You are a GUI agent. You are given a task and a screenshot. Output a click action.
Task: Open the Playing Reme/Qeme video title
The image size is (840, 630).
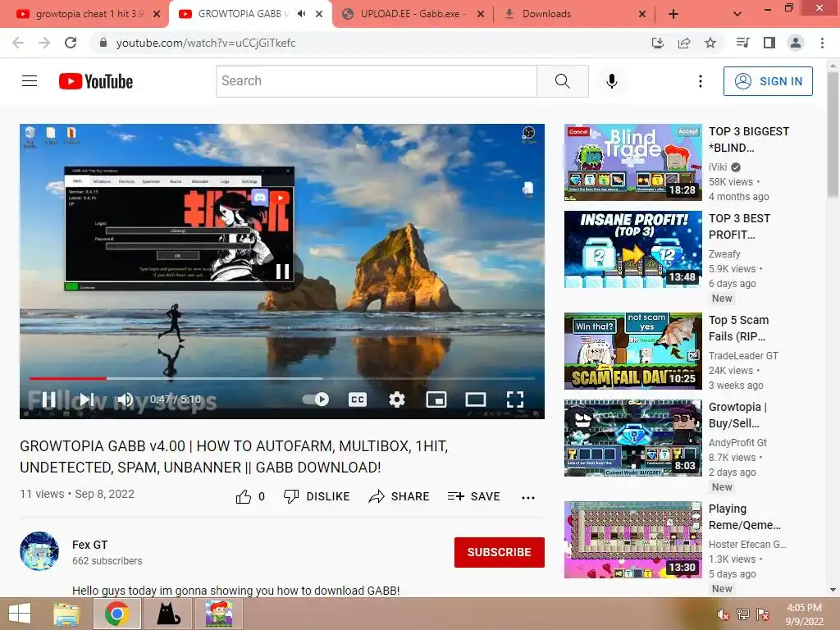pyautogui.click(x=745, y=517)
